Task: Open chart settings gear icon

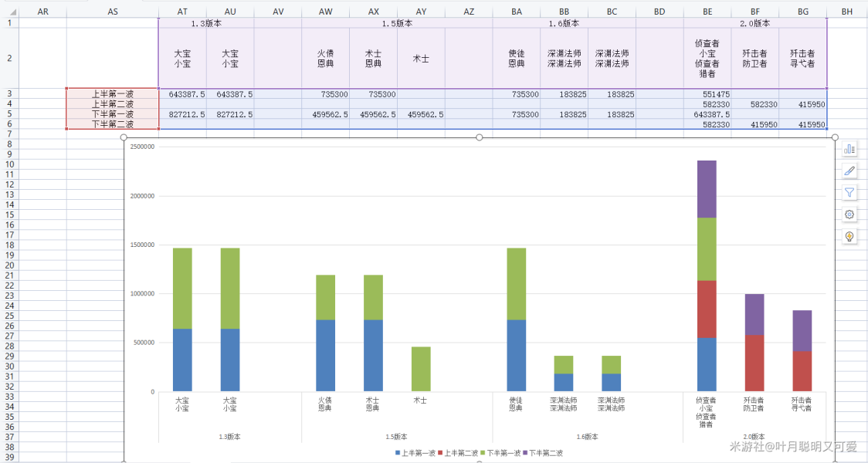Action: 849,215
